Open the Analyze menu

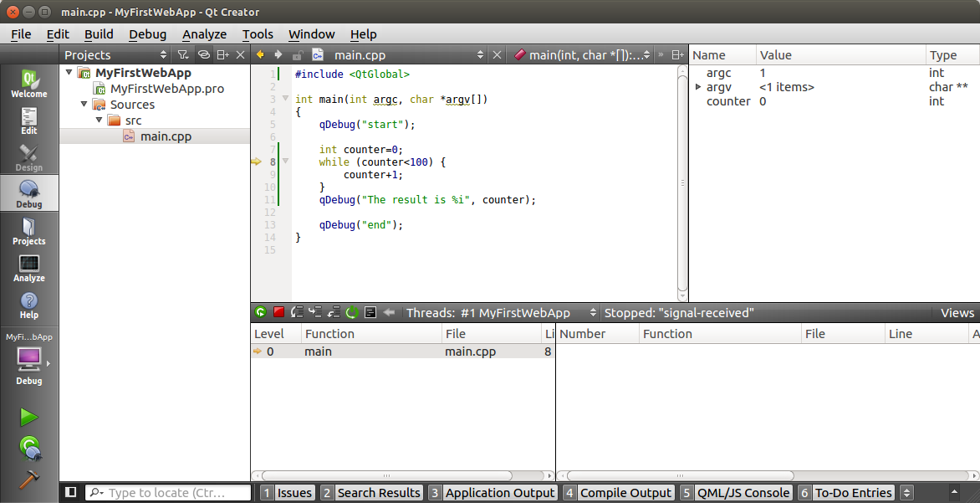pos(204,34)
